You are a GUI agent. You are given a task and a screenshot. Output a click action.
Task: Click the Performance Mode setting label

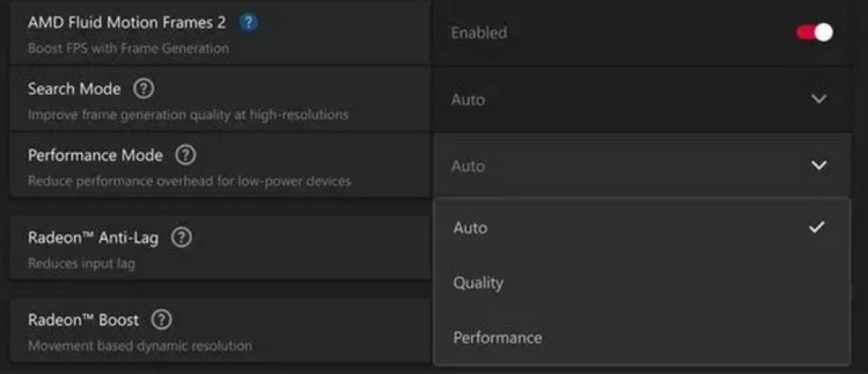pos(95,156)
